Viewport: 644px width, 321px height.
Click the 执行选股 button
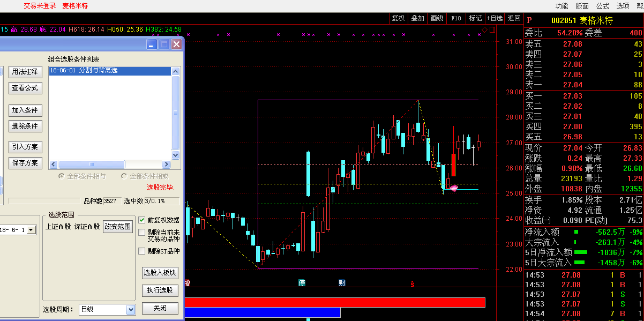tap(160, 290)
